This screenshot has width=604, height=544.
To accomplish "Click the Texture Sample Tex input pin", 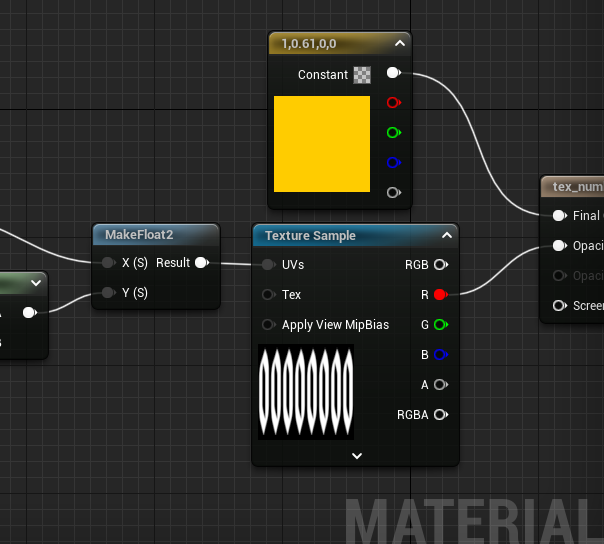I will coord(268,295).
